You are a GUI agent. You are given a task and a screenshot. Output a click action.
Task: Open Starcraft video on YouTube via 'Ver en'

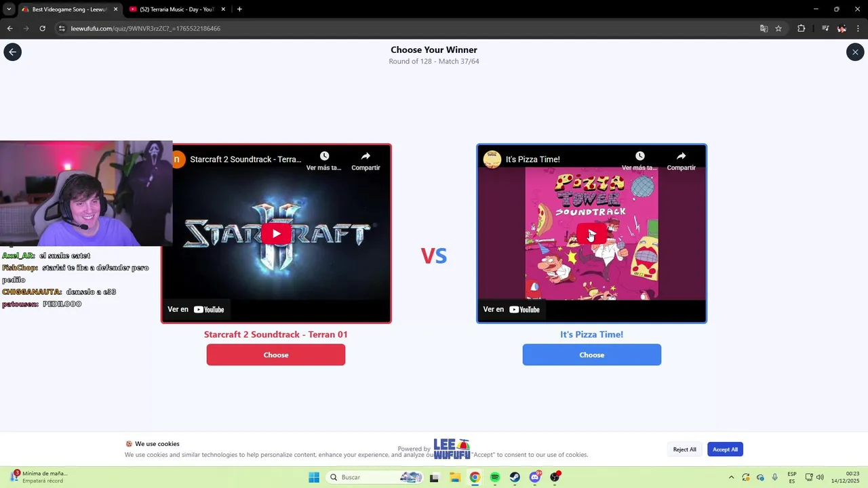195,309
